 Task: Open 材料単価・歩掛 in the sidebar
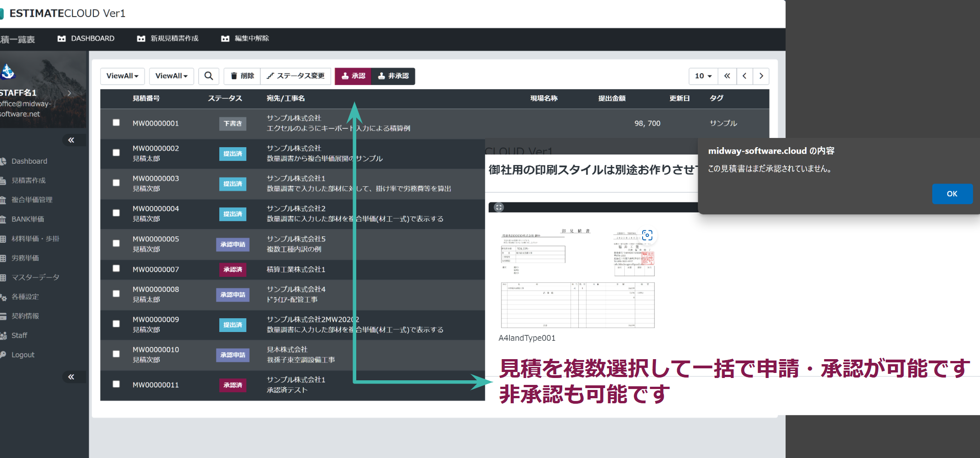(x=35, y=239)
